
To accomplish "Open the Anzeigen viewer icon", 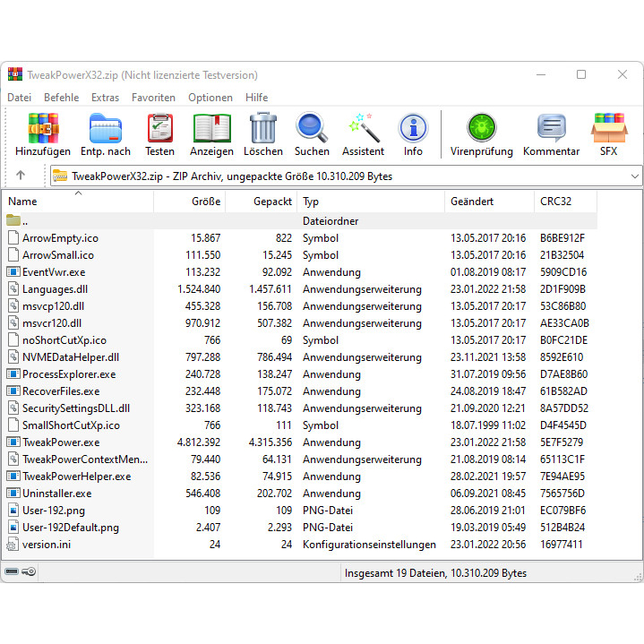I will pyautogui.click(x=211, y=130).
